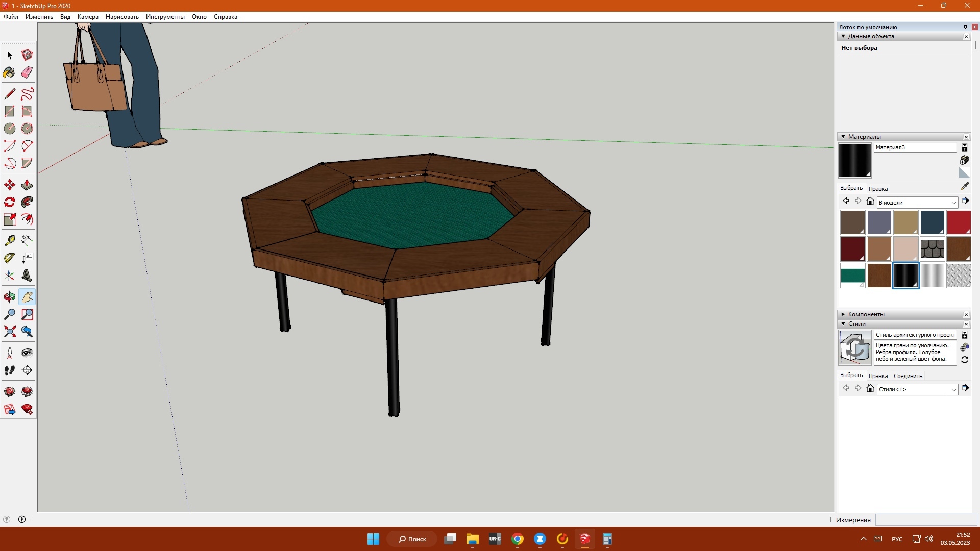This screenshot has height=551, width=980.
Task: Choose the Tape Measure tool
Action: pyautogui.click(x=9, y=240)
